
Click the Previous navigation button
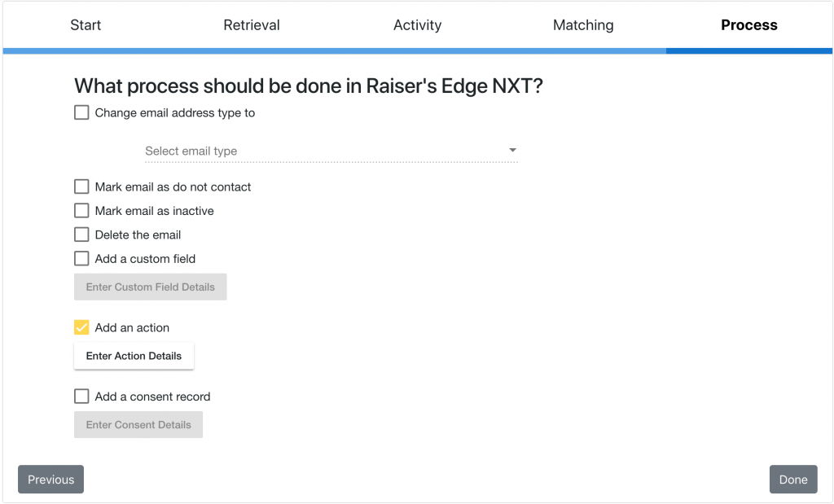(50, 479)
